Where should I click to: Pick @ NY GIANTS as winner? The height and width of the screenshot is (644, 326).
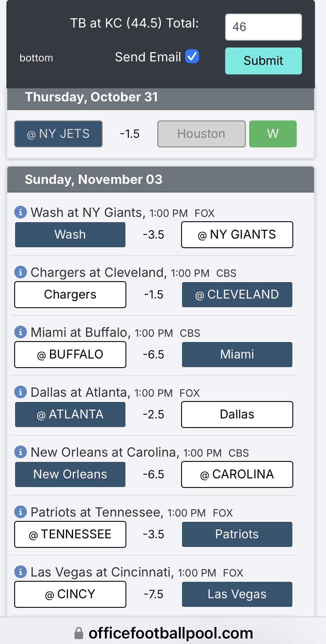pyautogui.click(x=237, y=235)
